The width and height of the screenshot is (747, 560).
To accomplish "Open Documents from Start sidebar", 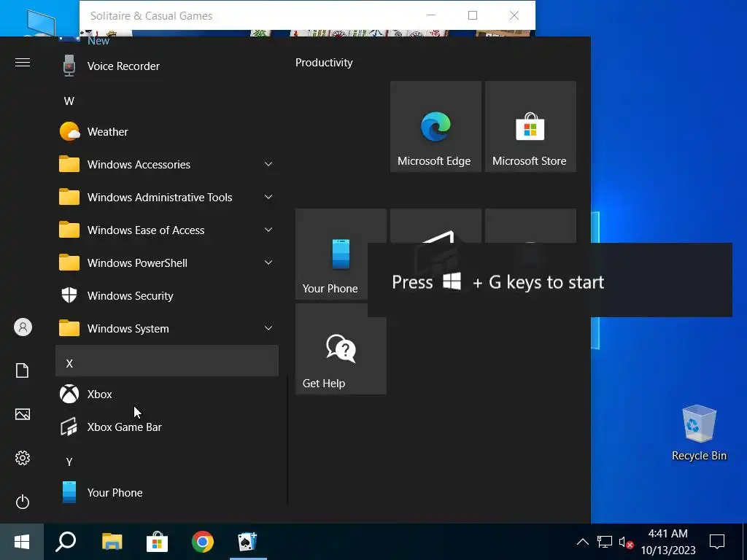I will 23,370.
